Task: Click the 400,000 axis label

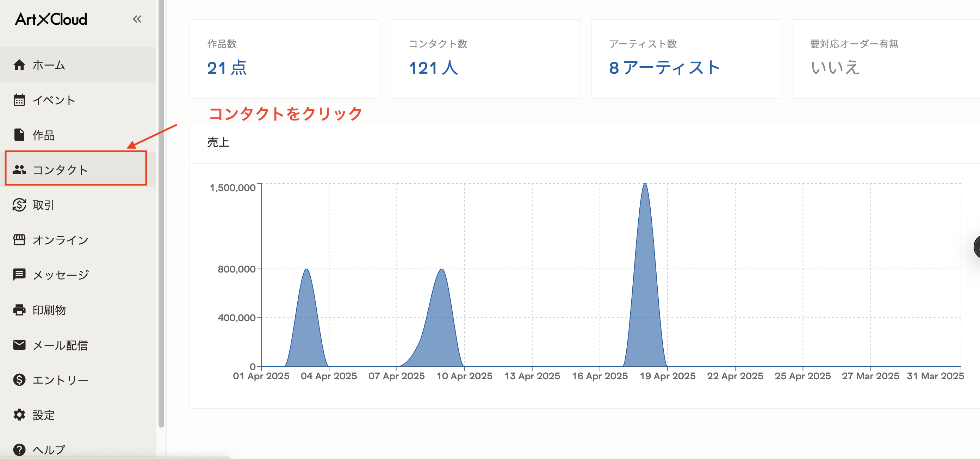Action: pos(237,318)
